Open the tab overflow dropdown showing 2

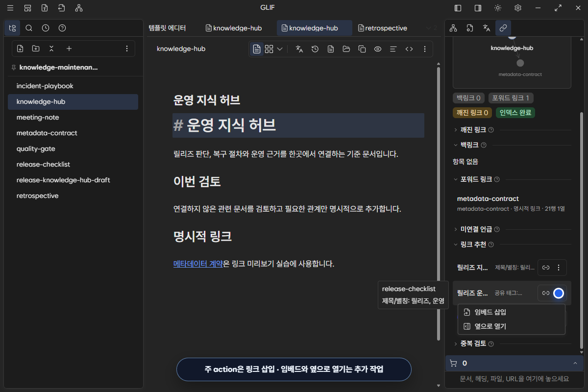[x=431, y=28]
